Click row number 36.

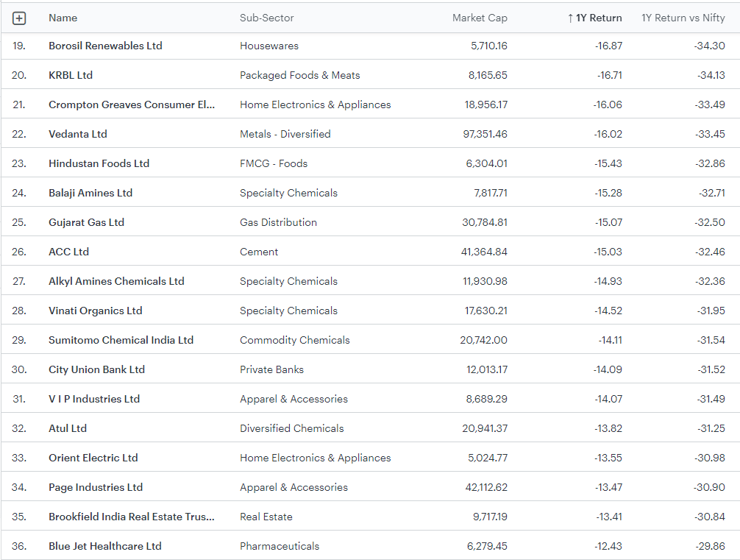[x=19, y=546]
